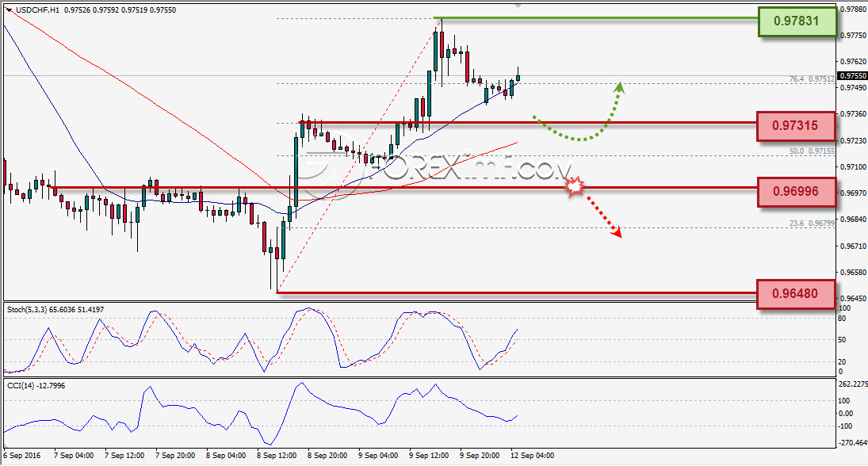Click the Stochastic scale value 50

(842, 340)
